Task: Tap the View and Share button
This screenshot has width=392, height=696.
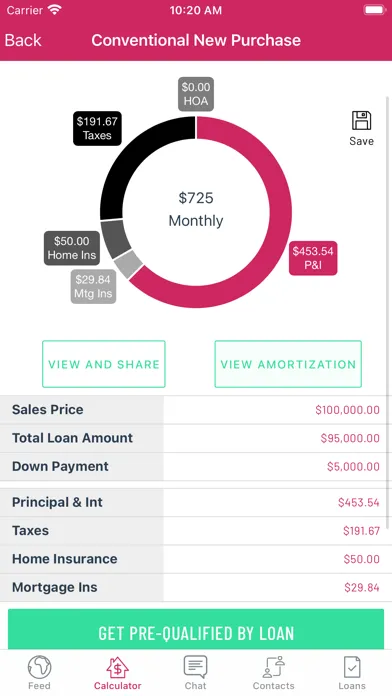Action: coord(104,364)
